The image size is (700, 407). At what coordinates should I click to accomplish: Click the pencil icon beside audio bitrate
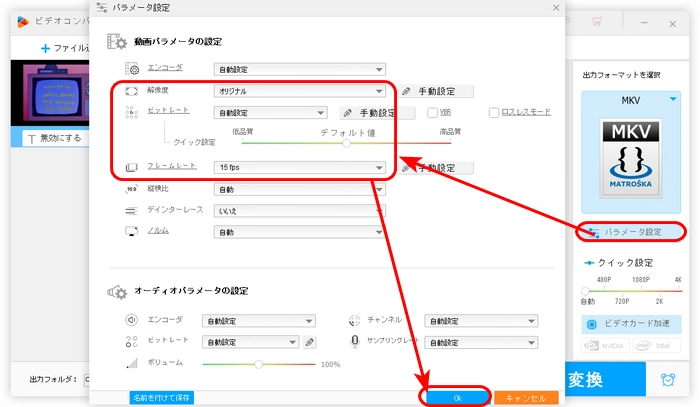(310, 341)
